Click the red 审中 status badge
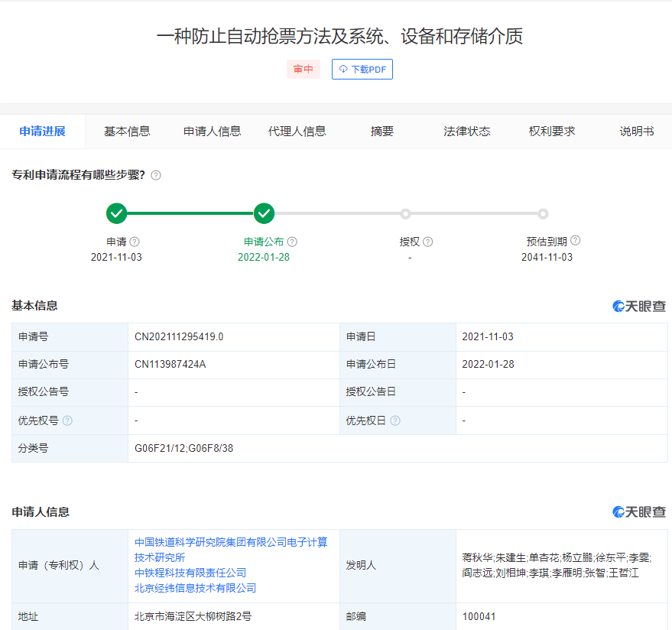The height and width of the screenshot is (630, 672). tap(303, 69)
